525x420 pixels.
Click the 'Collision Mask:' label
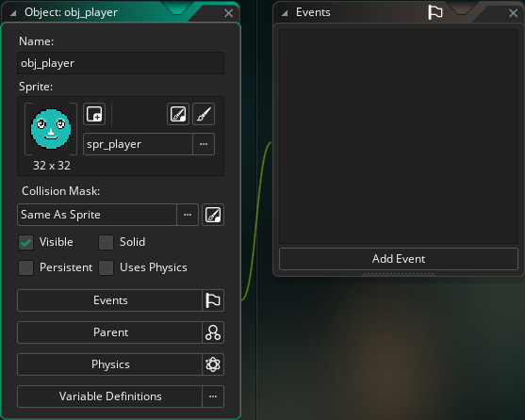click(x=60, y=191)
